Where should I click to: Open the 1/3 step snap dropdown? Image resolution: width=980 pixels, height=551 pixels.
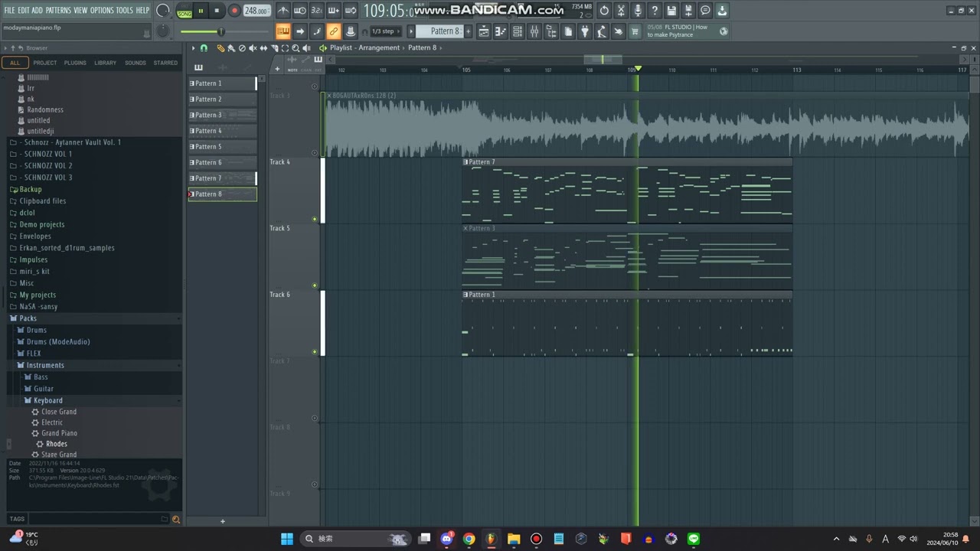click(x=384, y=31)
